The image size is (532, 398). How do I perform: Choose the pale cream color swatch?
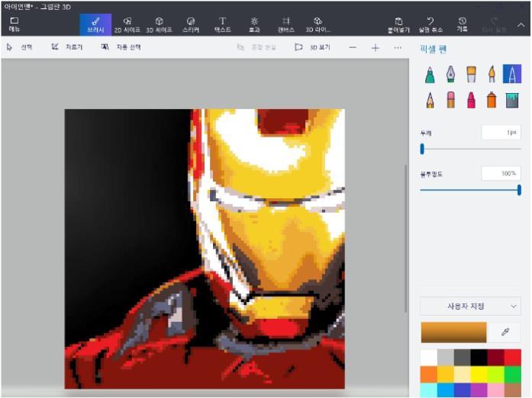coord(463,374)
